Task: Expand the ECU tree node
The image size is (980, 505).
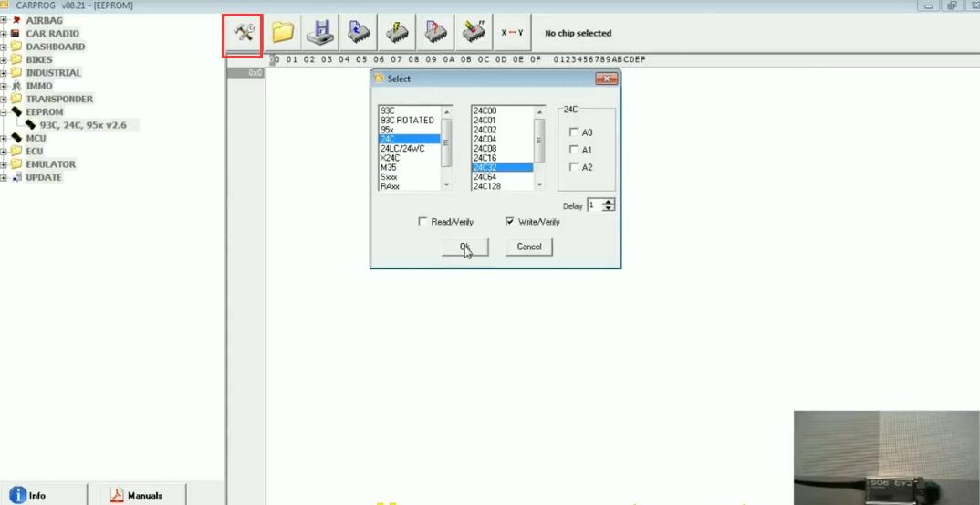Action: 4,152
